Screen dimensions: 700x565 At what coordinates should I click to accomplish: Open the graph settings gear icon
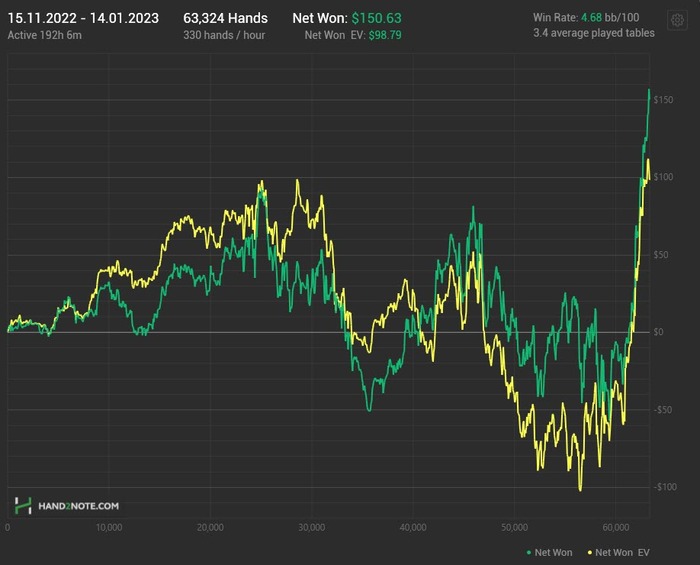[x=677, y=21]
